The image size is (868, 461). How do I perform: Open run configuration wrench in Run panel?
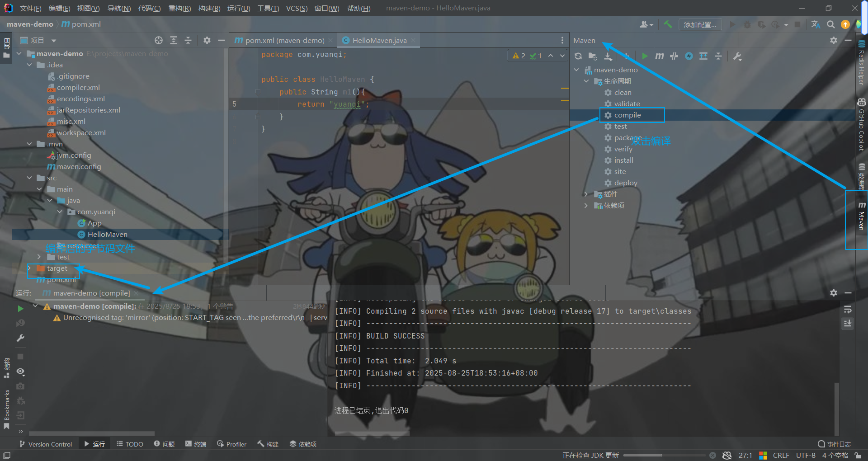(x=20, y=338)
